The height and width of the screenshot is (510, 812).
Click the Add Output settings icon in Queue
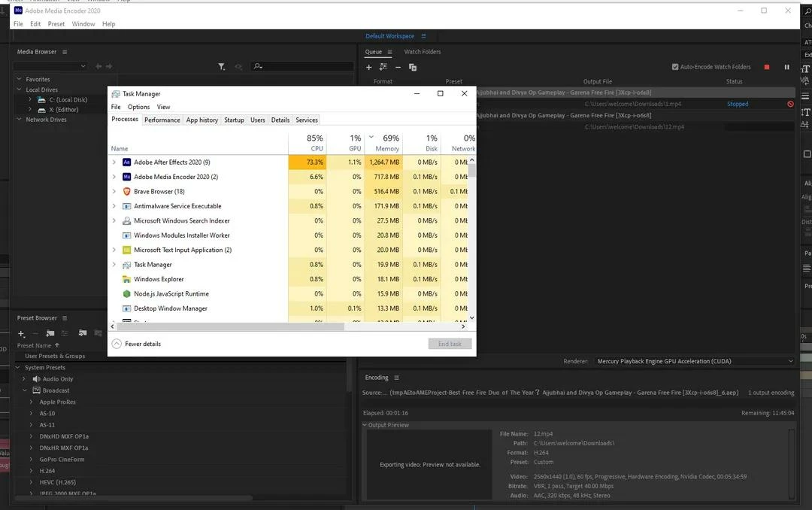[x=383, y=67]
